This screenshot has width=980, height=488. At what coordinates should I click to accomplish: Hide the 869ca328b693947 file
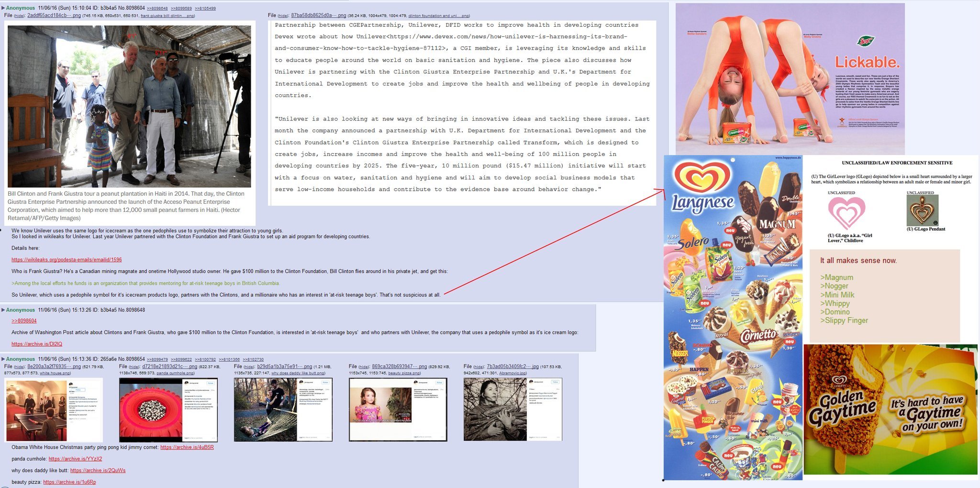coord(364,367)
